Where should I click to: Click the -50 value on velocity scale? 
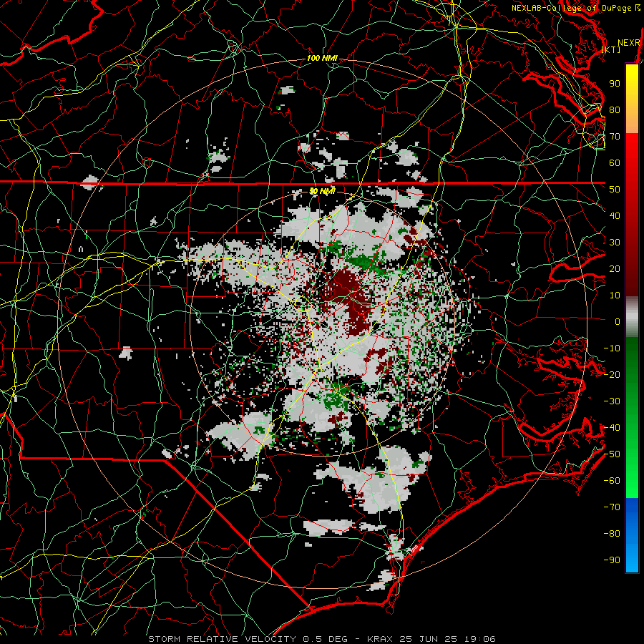point(612,454)
